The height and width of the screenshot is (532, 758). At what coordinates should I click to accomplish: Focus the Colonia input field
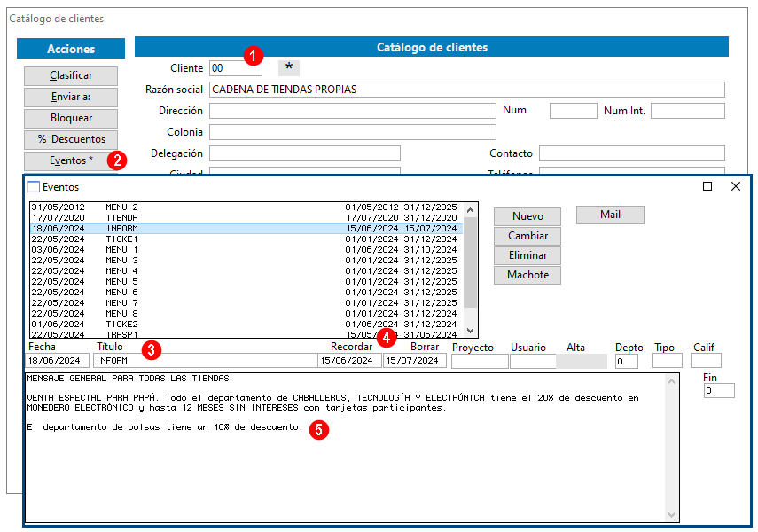(x=353, y=132)
